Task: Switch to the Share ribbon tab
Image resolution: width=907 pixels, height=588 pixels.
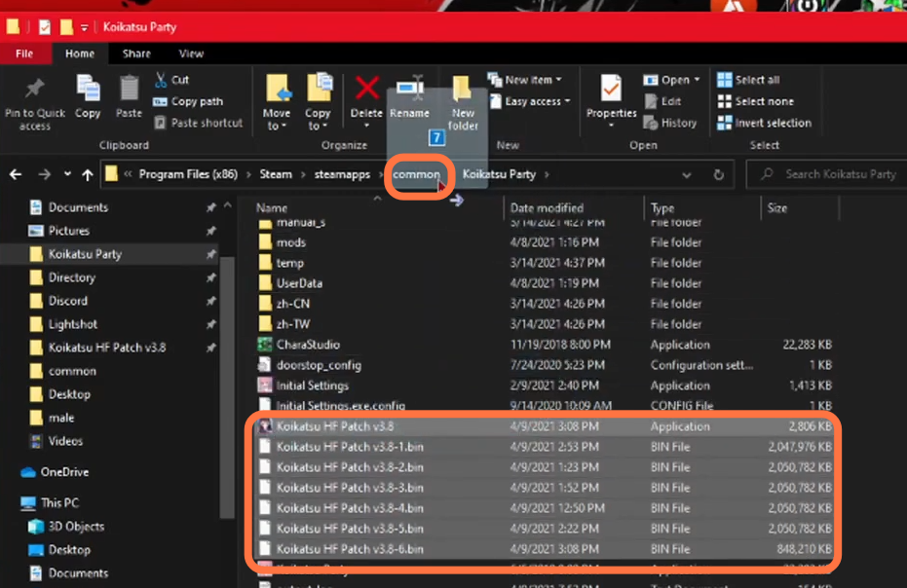Action: coord(136,54)
